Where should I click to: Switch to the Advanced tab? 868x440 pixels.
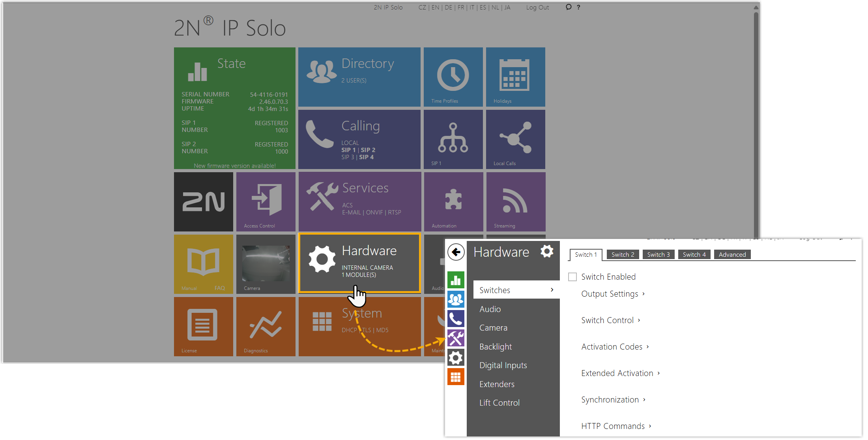732,255
